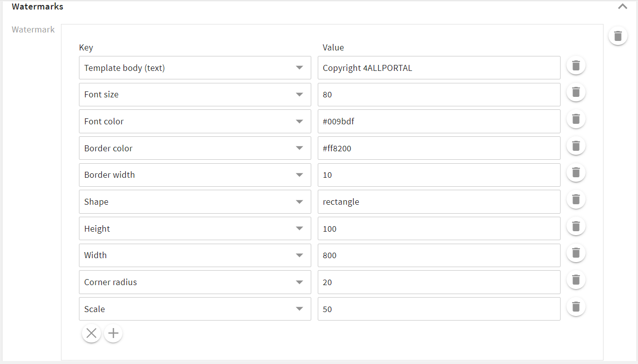
Task: Delete the entire Watermark block
Action: coord(618,36)
